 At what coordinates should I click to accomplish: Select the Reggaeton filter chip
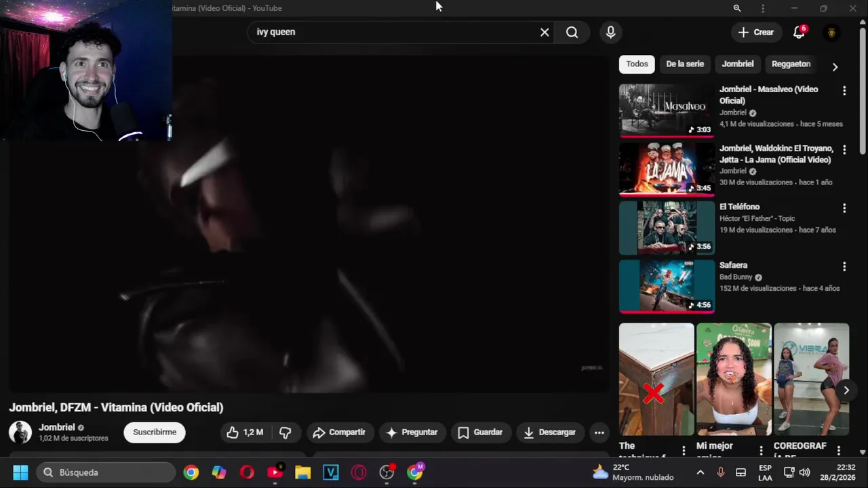(x=791, y=64)
